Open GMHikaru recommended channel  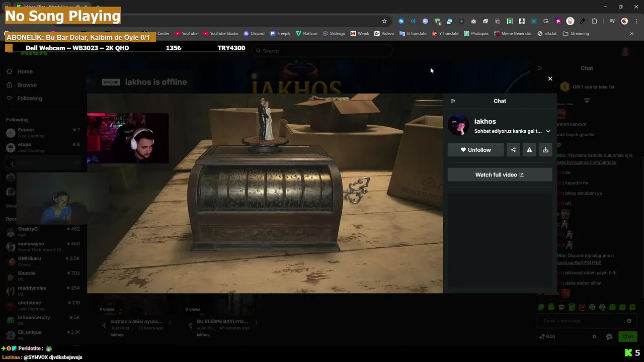[42, 261]
